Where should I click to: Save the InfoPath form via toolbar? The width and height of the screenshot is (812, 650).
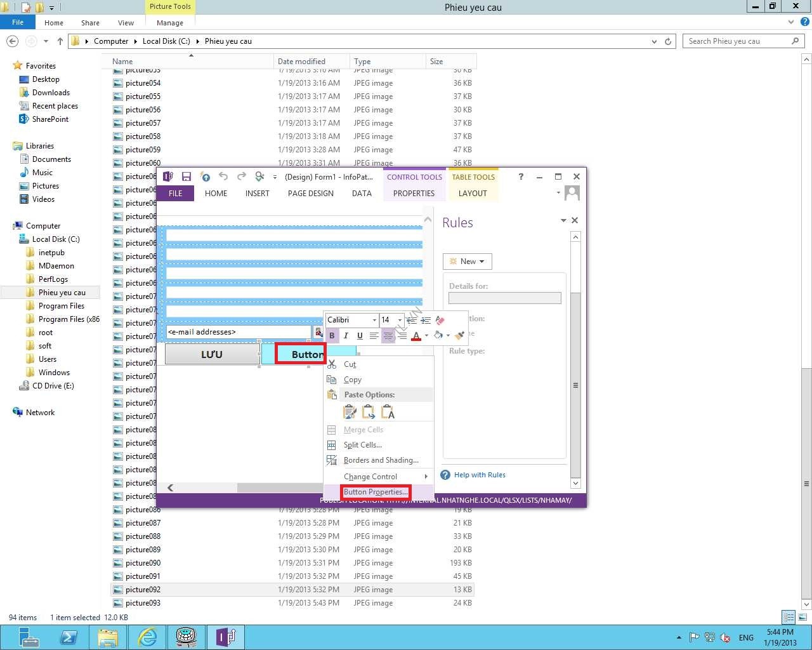(187, 176)
